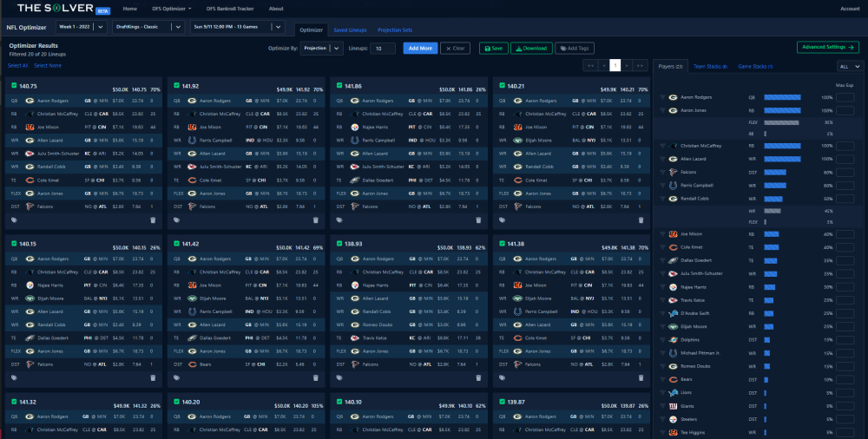The height and width of the screenshot is (439, 868).
Task: Jump to the last results page arrow
Action: [641, 65]
